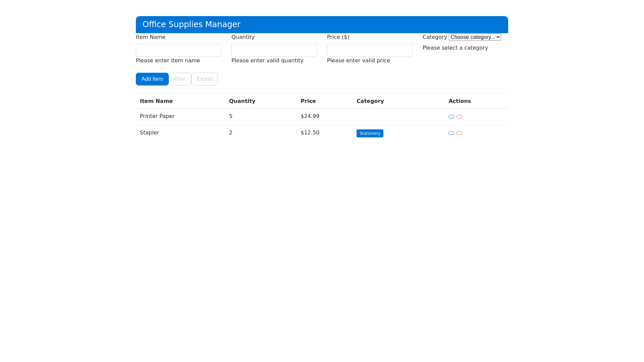Click the Export button
Screen dimensions: 644x362
tap(204, 79)
